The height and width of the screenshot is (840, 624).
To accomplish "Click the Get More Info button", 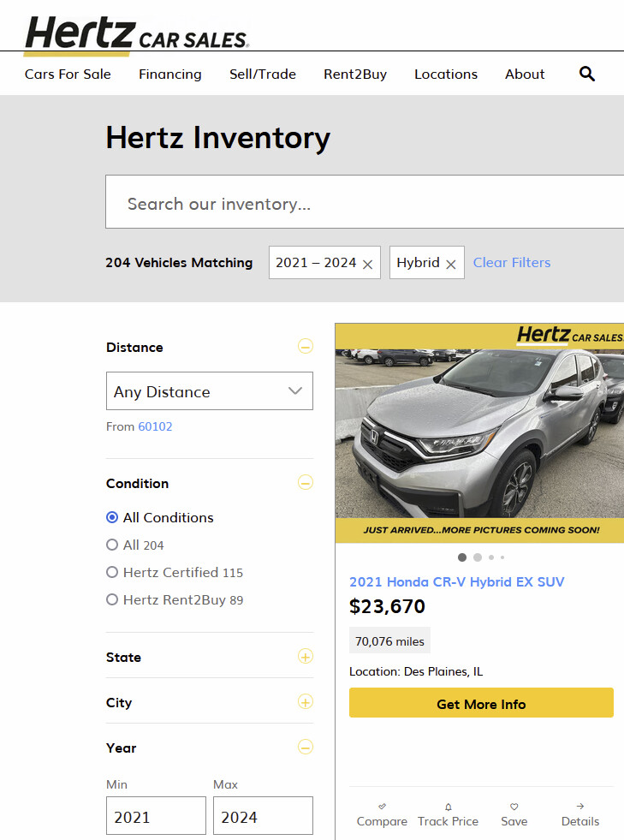I will tap(481, 703).
